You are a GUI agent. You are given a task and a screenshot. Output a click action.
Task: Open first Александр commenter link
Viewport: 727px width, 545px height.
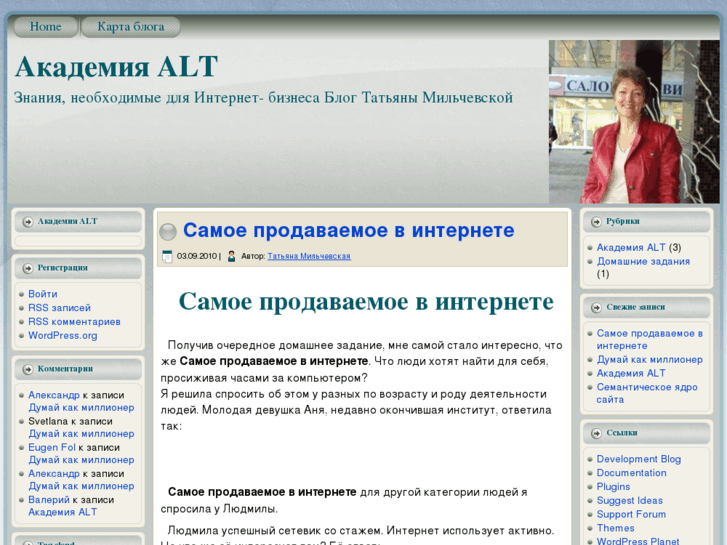click(x=54, y=395)
